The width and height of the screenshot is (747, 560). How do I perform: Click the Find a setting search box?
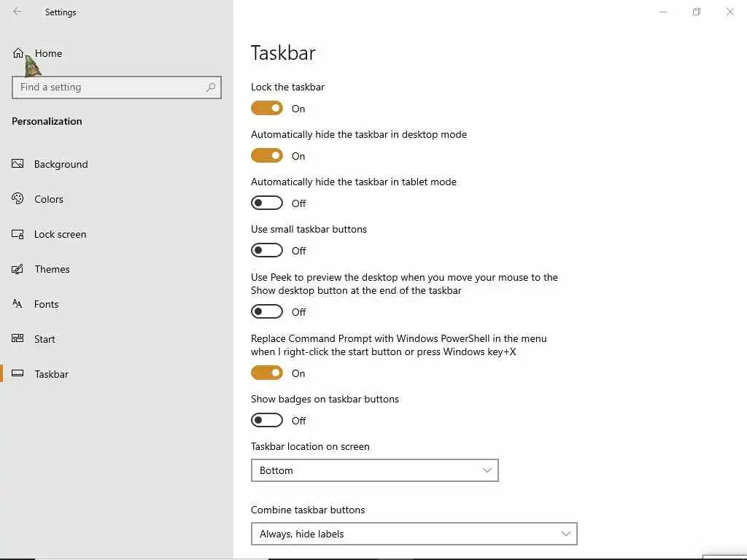tap(109, 87)
